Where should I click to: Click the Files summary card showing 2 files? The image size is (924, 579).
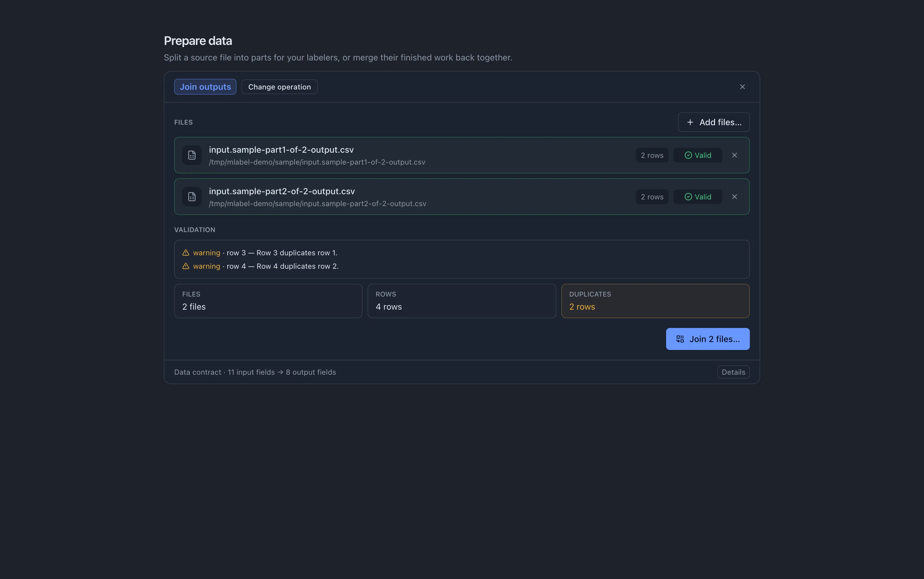[x=268, y=301]
